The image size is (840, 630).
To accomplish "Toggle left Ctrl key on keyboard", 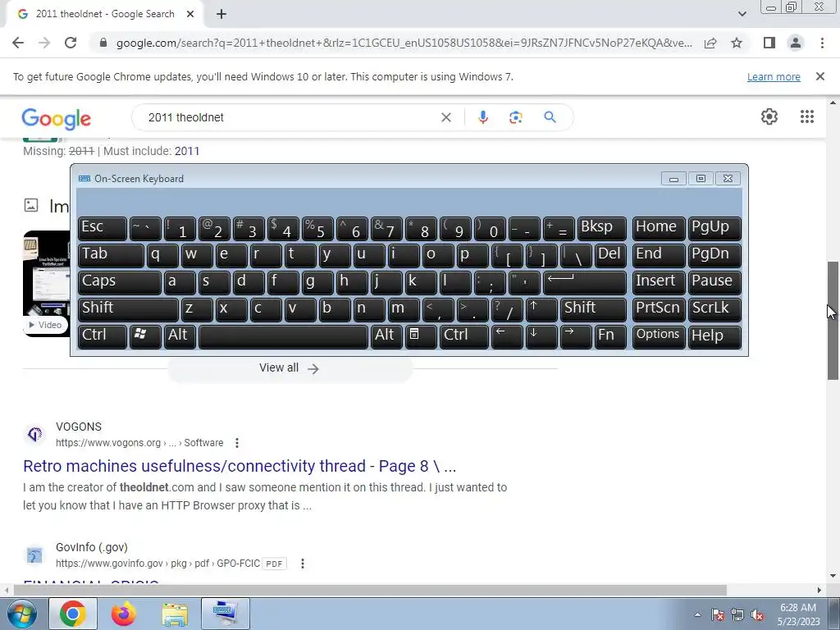I will 102,336.
